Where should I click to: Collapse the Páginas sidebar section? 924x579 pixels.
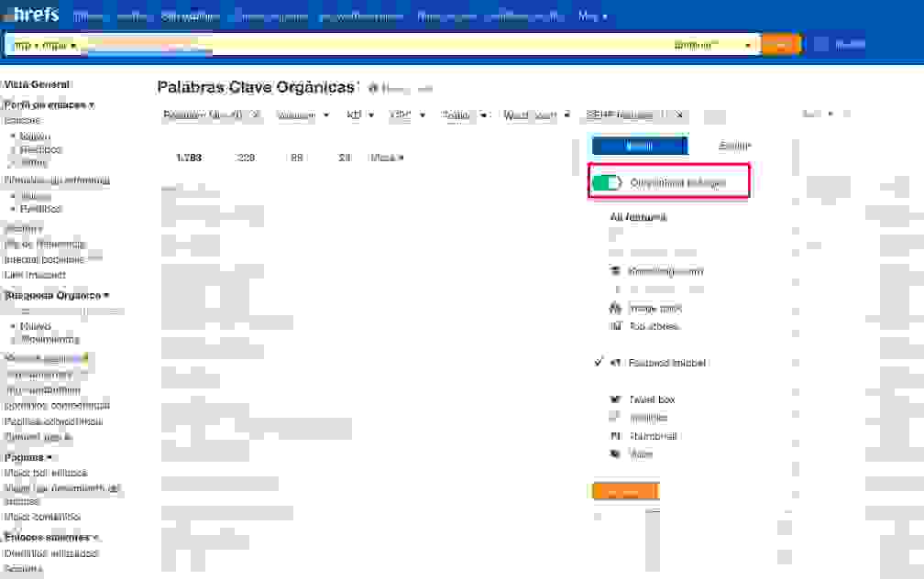[x=28, y=457]
